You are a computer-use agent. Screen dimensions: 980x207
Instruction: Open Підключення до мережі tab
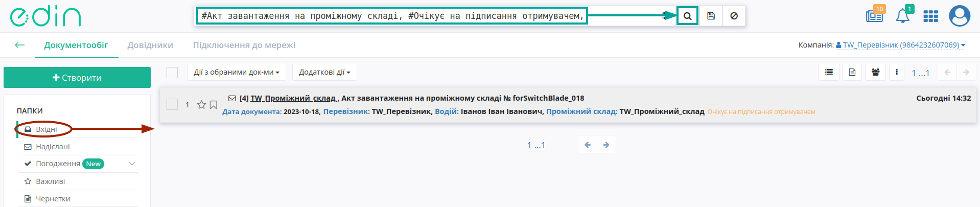(x=244, y=45)
